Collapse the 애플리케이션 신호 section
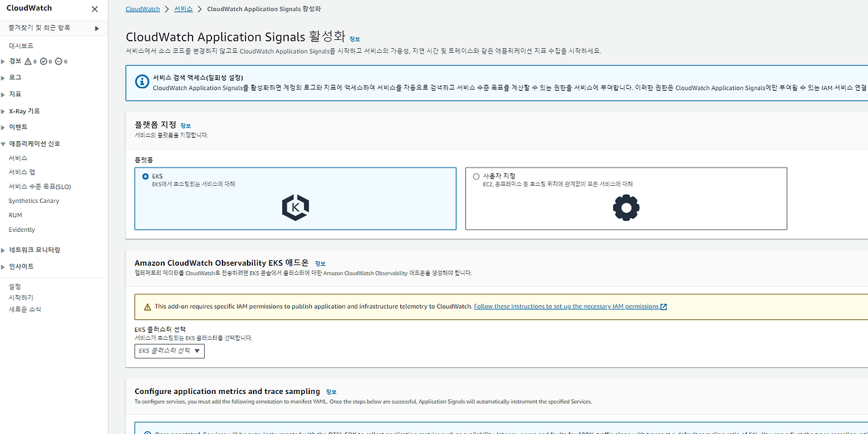868x434 pixels. click(x=3, y=144)
